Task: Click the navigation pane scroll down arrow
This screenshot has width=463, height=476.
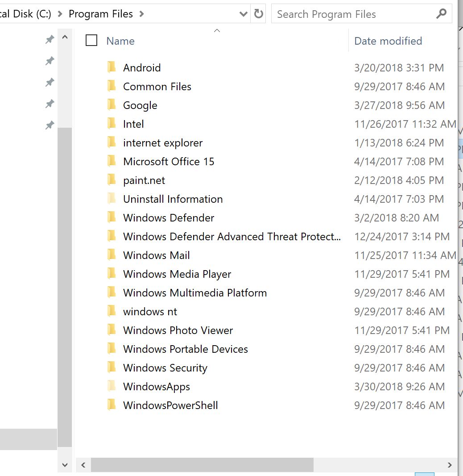Action: 65,465
